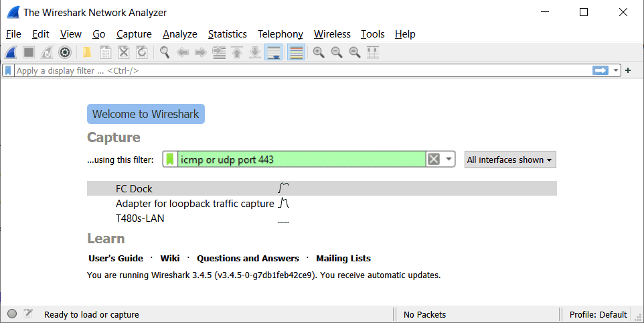This screenshot has width=644, height=323.
Task: Open Questions and Answers link
Action: (248, 259)
